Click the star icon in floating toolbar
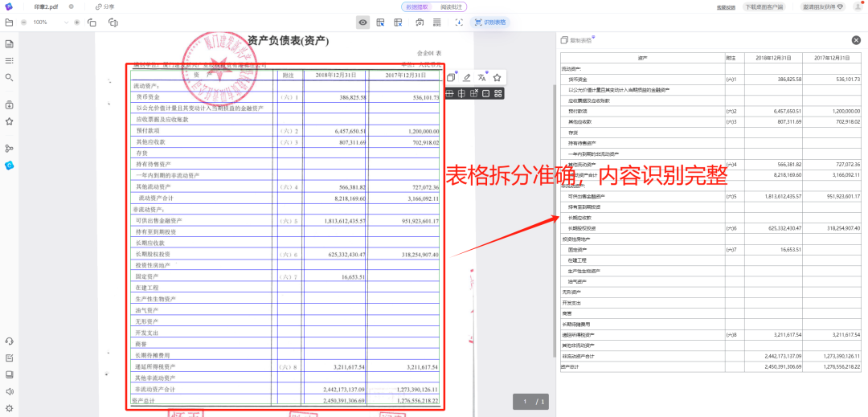This screenshot has width=868, height=417. 497,77
